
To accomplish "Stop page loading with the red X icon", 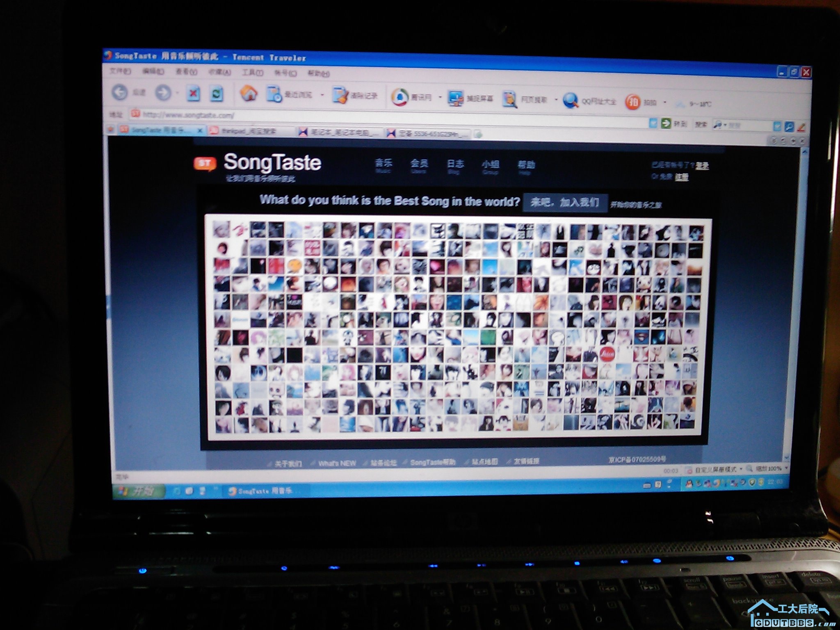I will 194,93.
